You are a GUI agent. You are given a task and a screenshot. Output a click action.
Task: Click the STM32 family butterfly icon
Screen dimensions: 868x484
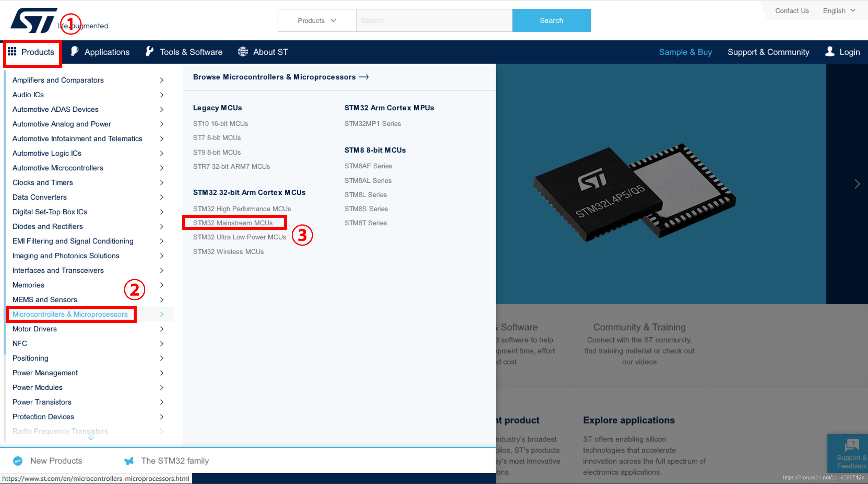coord(129,461)
